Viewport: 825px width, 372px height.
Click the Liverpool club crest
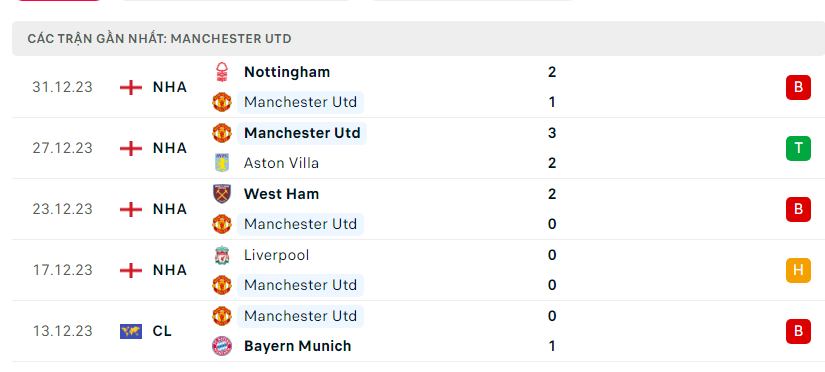coord(222,255)
